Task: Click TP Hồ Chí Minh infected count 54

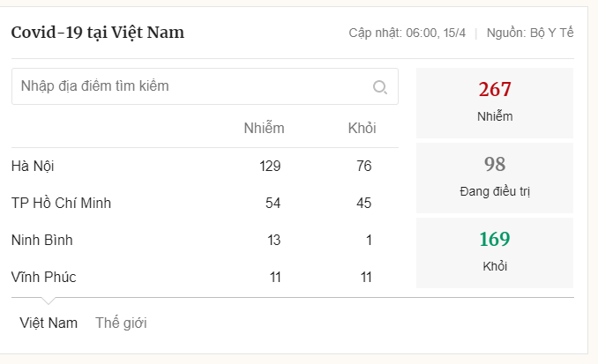Action: click(273, 203)
